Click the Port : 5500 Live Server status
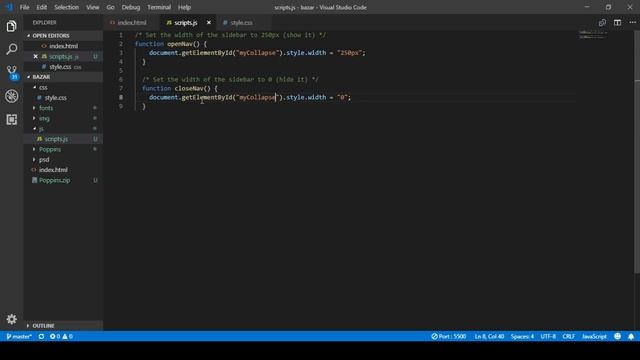The height and width of the screenshot is (360, 640). pyautogui.click(x=449, y=336)
